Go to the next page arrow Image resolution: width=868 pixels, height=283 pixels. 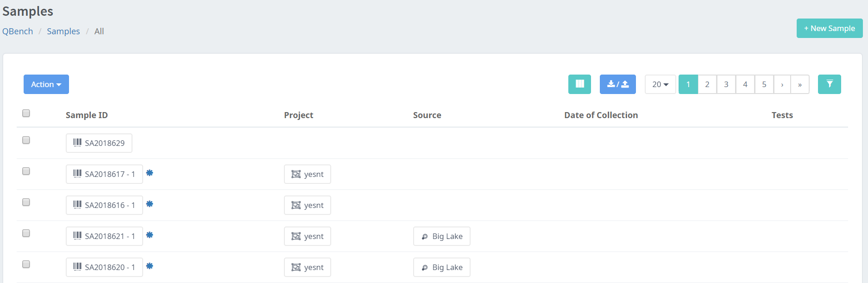782,84
